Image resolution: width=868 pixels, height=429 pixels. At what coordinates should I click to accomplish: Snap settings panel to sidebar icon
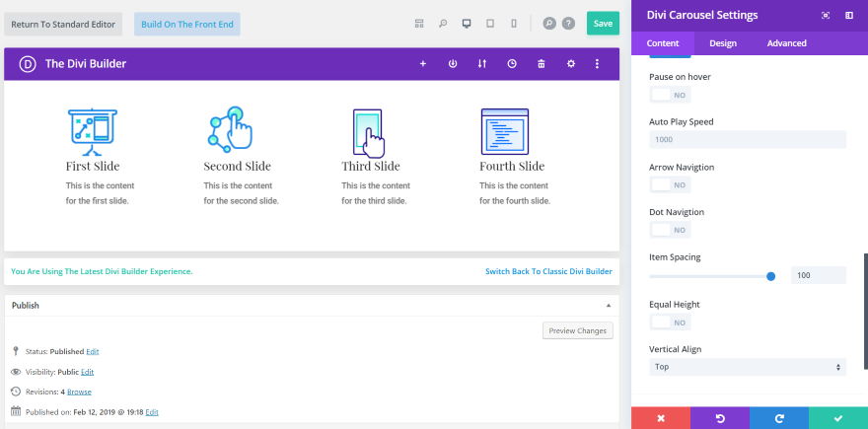click(x=849, y=16)
